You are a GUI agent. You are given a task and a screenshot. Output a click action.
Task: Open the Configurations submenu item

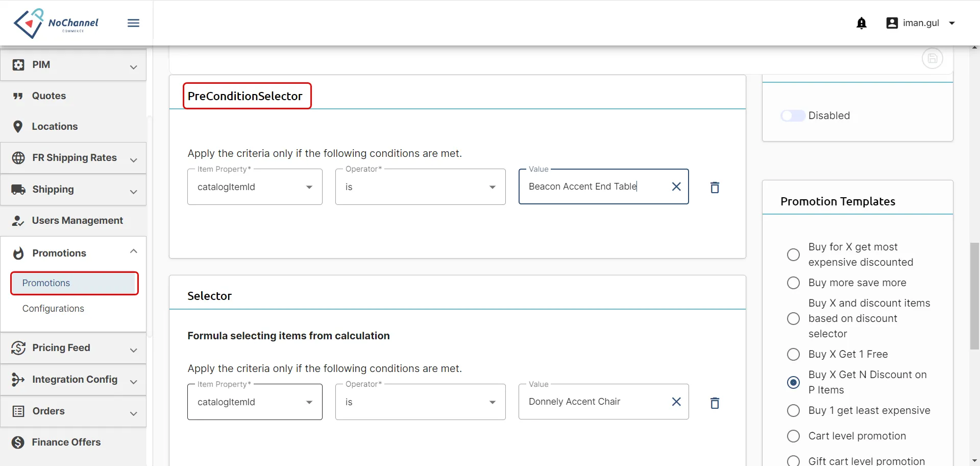click(x=53, y=309)
